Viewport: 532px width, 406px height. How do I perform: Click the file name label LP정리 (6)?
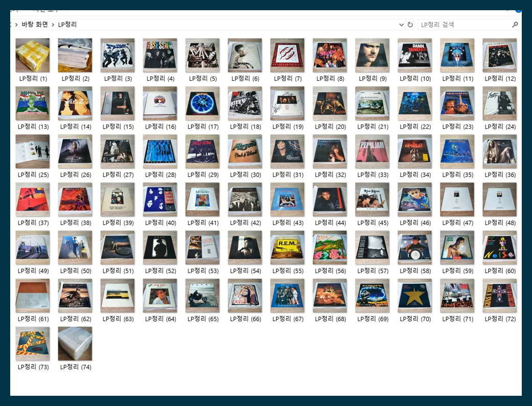tap(246, 78)
